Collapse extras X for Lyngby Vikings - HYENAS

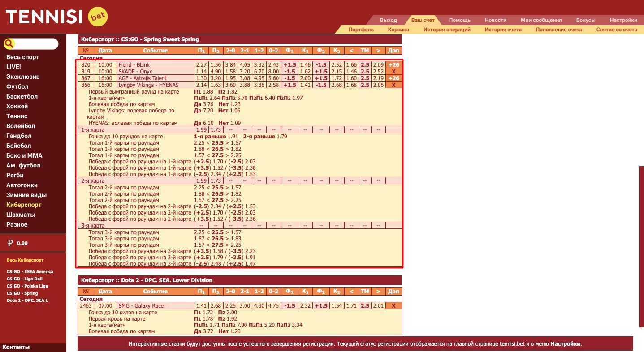(x=394, y=85)
